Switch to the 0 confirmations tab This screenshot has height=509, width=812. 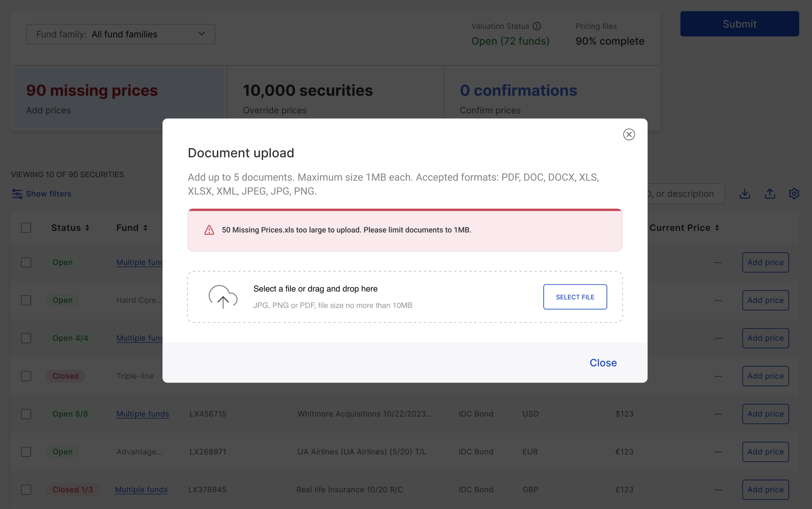552,98
